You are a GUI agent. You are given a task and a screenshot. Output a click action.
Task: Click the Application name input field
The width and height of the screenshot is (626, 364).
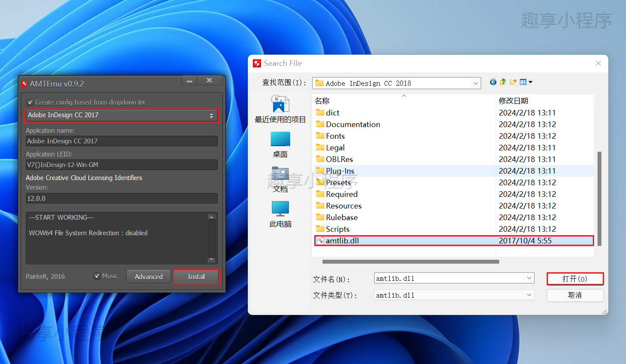tap(122, 141)
